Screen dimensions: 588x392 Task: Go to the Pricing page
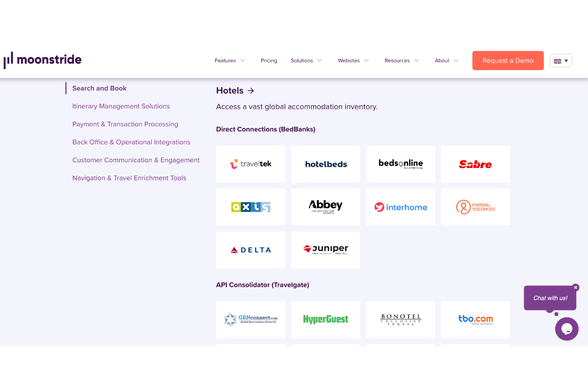(269, 61)
